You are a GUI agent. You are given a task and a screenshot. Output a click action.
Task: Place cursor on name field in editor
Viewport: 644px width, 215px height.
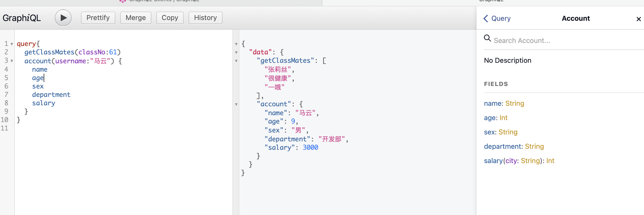(40, 69)
